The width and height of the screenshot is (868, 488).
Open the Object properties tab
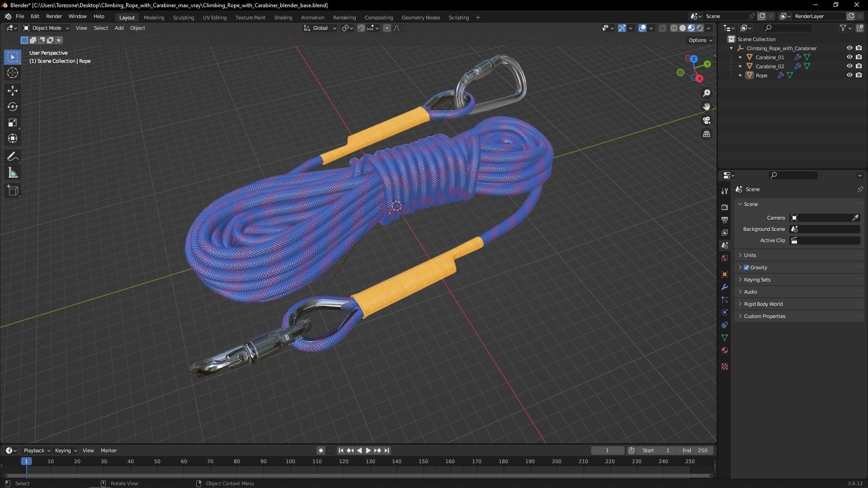[x=725, y=274]
